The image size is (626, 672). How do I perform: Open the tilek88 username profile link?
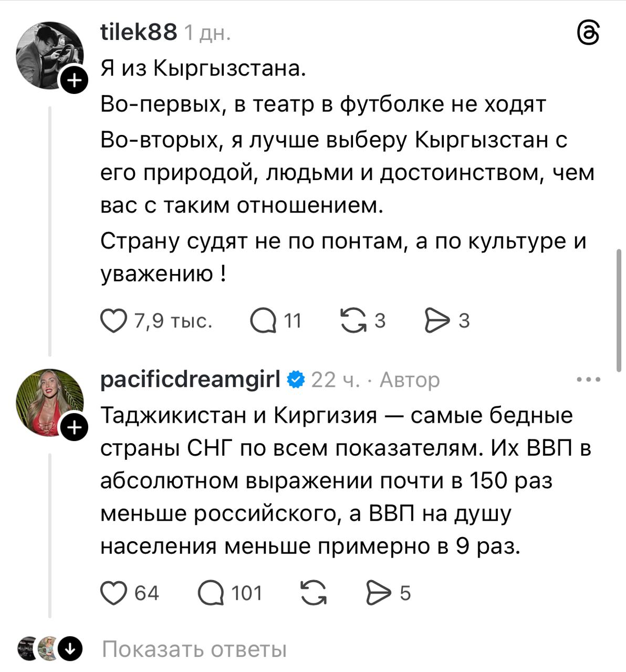(x=139, y=33)
